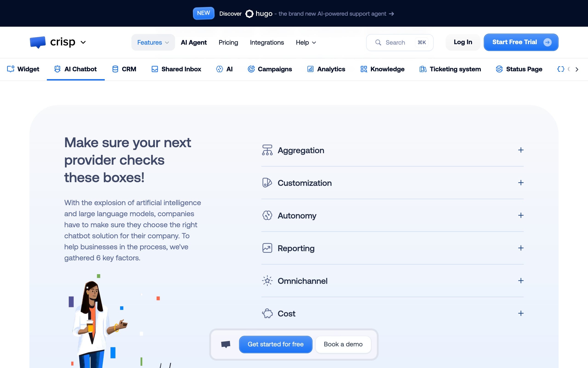This screenshot has height=368, width=588.
Task: Click the Customization palette icon
Action: [267, 183]
